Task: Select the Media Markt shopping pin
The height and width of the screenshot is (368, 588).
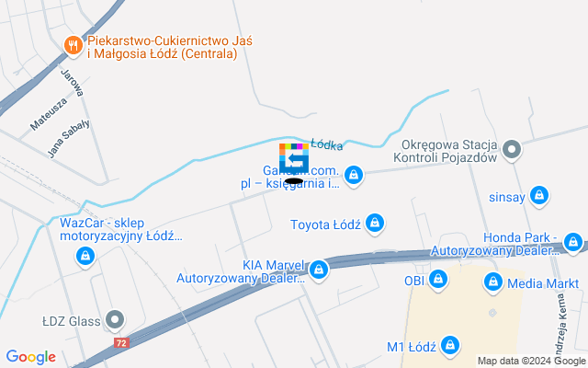Action: pos(493,282)
